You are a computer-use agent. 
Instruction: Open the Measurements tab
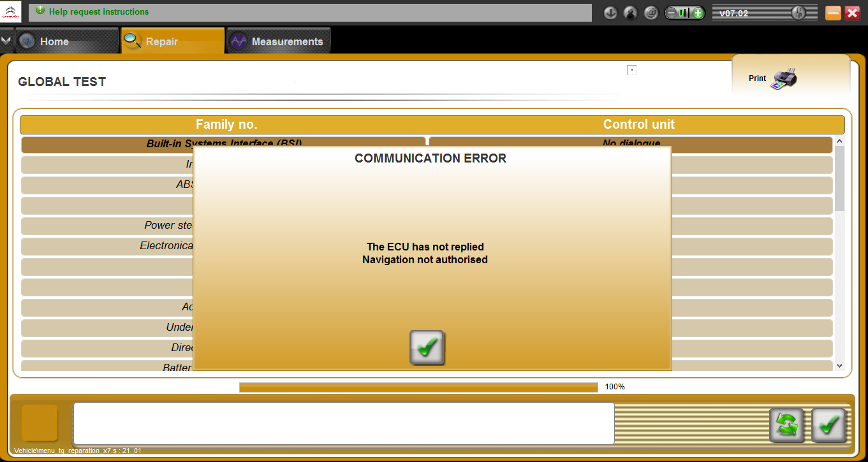tap(279, 41)
